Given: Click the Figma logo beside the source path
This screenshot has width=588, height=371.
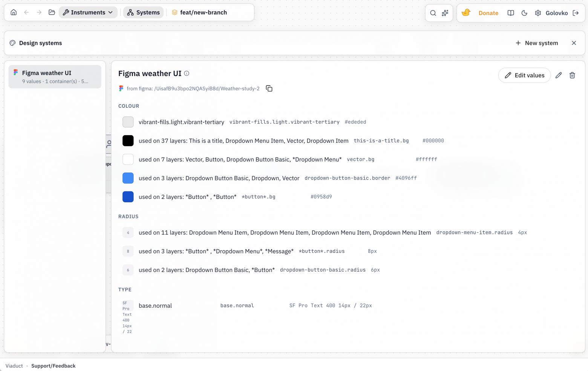Looking at the screenshot, I should (121, 89).
